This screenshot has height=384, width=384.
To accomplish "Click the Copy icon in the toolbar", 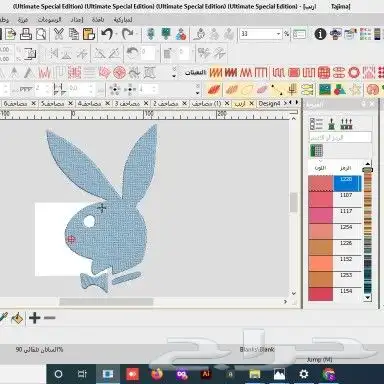I will (x=74, y=34).
